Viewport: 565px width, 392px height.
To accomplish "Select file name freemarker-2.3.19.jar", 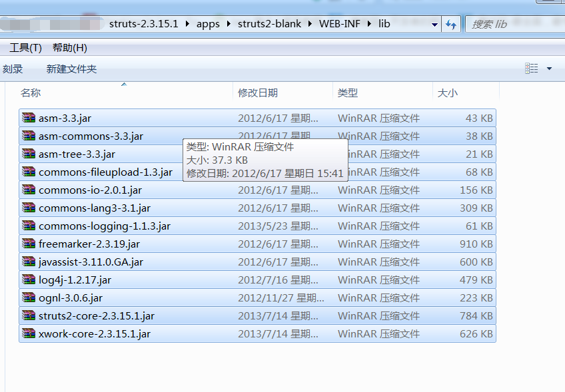I will click(x=89, y=244).
